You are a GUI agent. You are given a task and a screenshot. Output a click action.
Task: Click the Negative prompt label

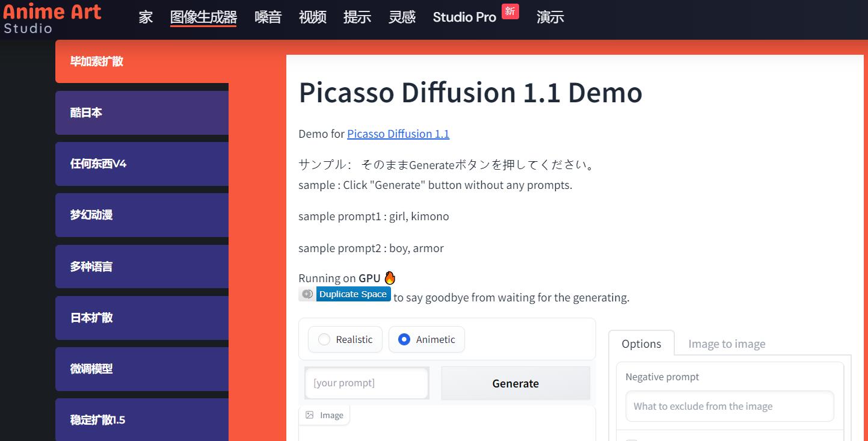tap(662, 377)
